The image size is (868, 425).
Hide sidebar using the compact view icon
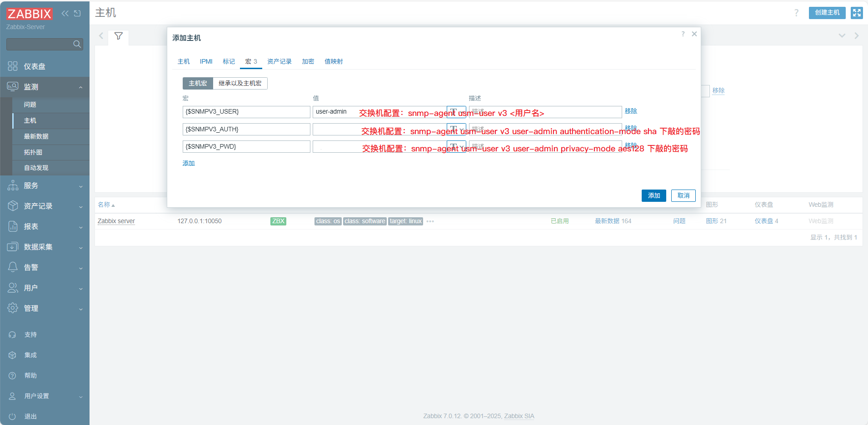tap(77, 13)
